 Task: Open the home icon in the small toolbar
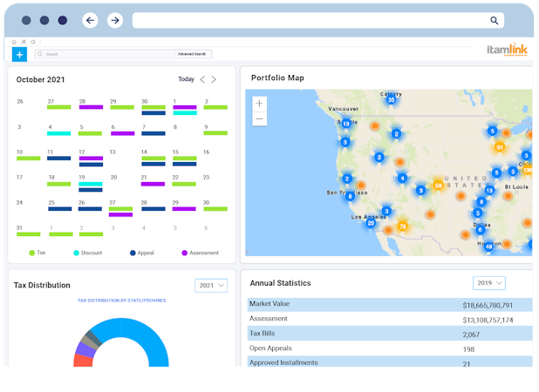(14, 42)
